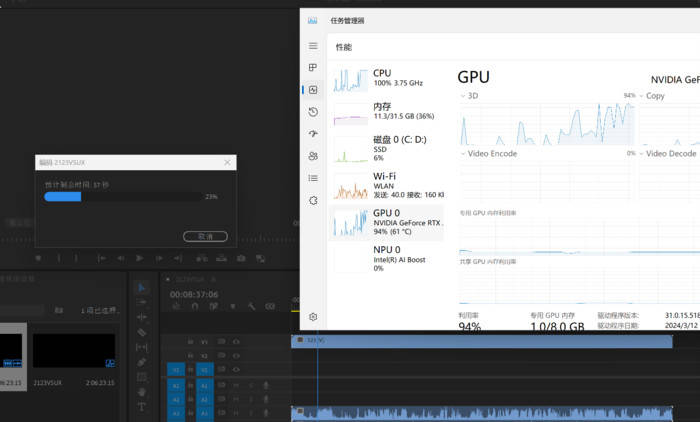Solo audio track A1
The height and width of the screenshot is (422, 700).
click(251, 385)
